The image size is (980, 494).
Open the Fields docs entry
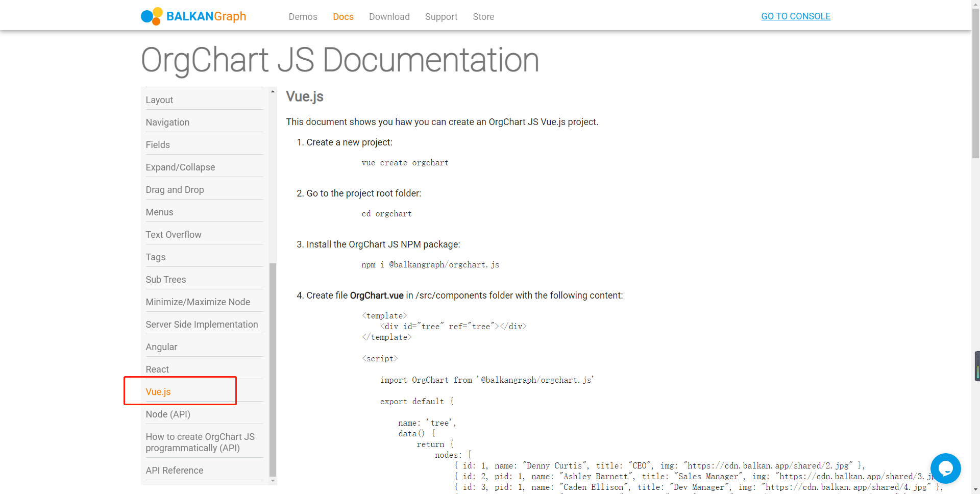[x=204, y=145]
